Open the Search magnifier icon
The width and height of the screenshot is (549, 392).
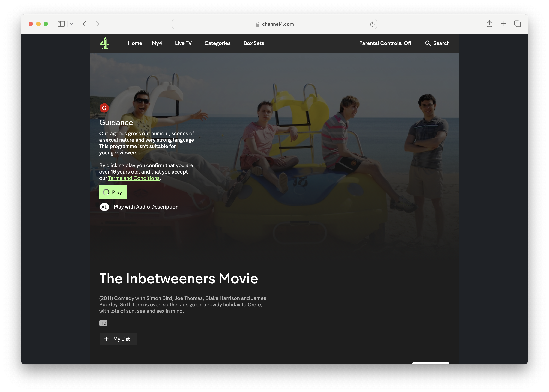[x=428, y=43]
